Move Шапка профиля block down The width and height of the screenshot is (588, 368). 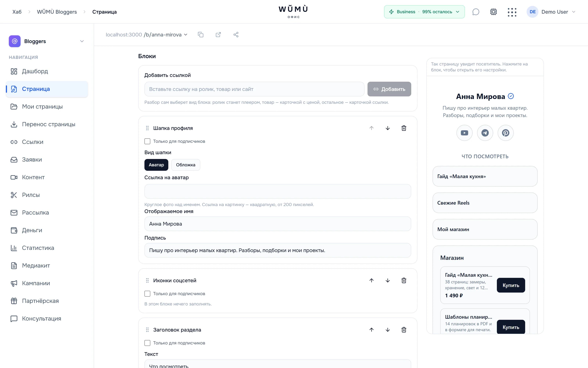click(388, 128)
